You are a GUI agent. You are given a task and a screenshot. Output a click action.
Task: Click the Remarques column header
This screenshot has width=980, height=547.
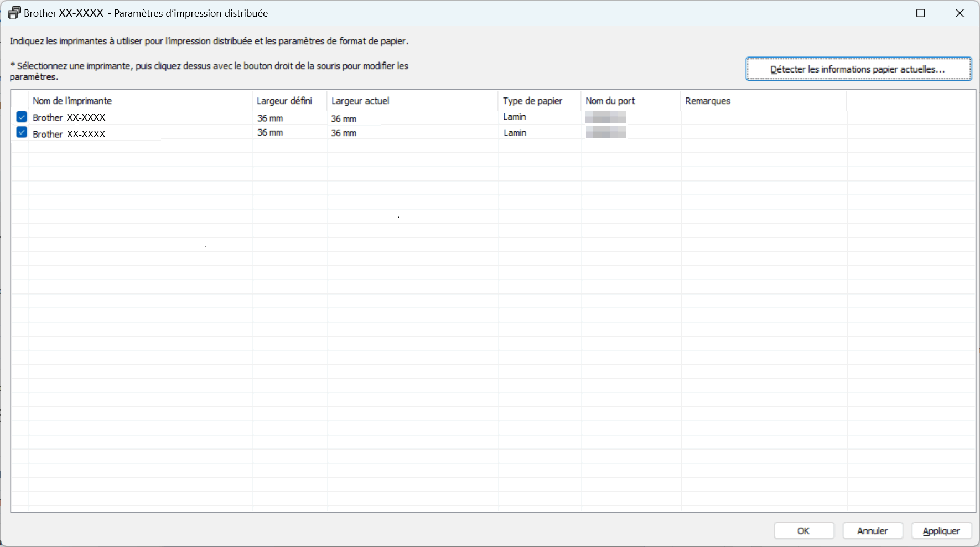point(707,101)
